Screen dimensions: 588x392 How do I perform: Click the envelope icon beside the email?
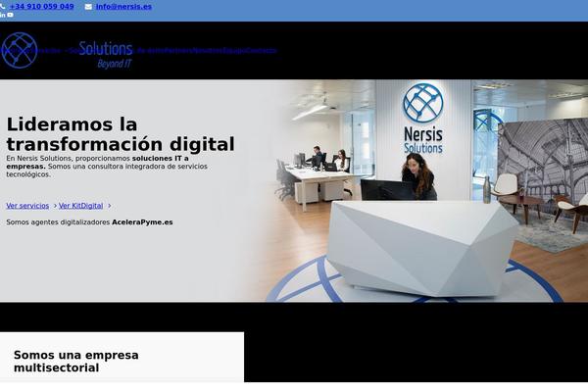(x=88, y=7)
